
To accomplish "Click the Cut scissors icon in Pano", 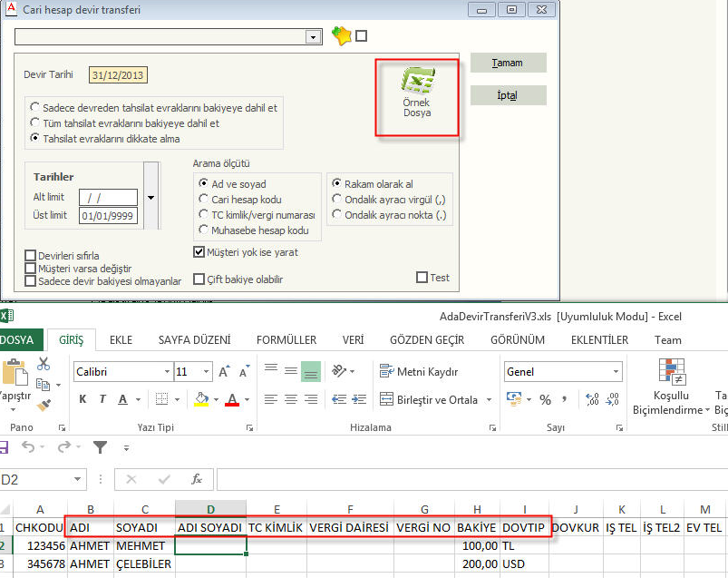I will pyautogui.click(x=44, y=364).
